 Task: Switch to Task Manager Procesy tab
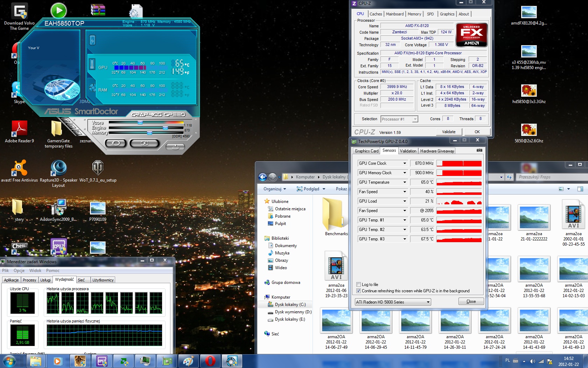(x=29, y=280)
